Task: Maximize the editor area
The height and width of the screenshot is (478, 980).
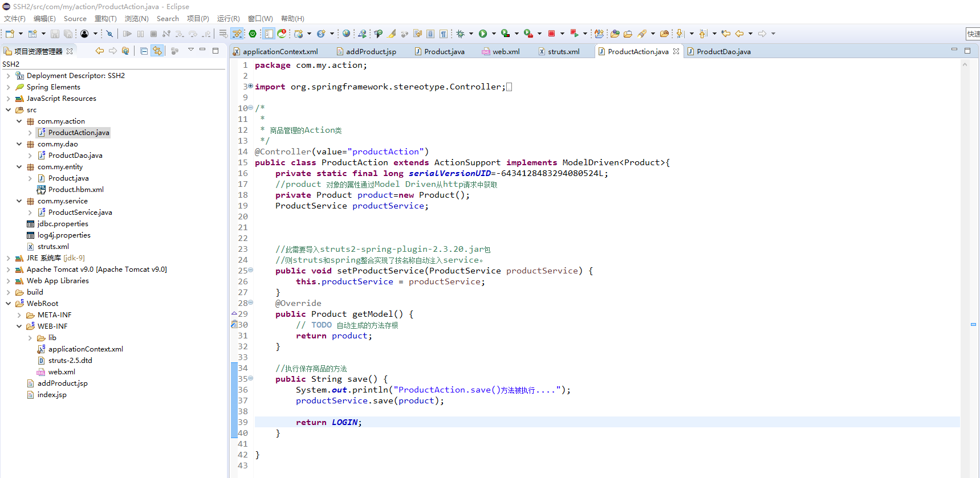Action: coord(967,51)
